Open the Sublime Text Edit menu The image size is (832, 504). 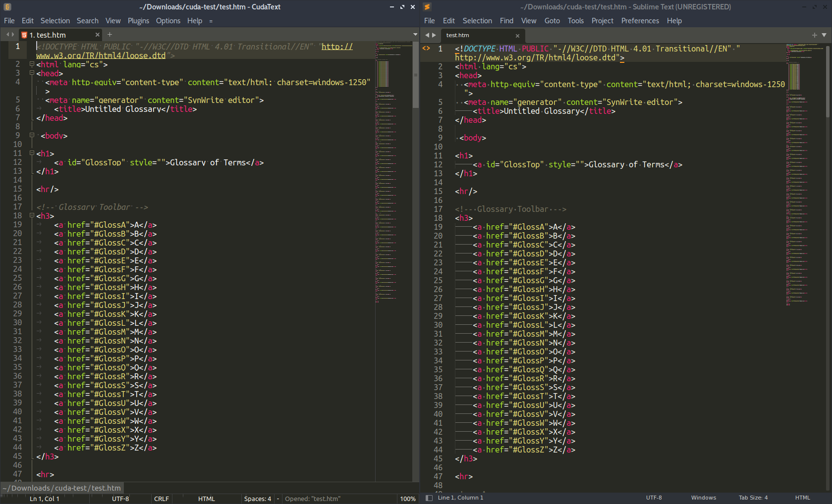point(449,21)
